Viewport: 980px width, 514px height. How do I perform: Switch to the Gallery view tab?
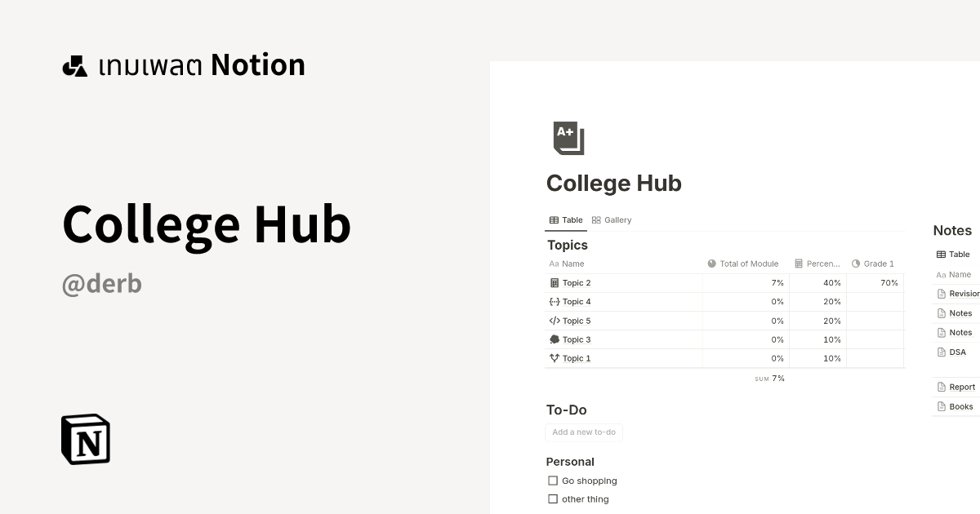(611, 219)
